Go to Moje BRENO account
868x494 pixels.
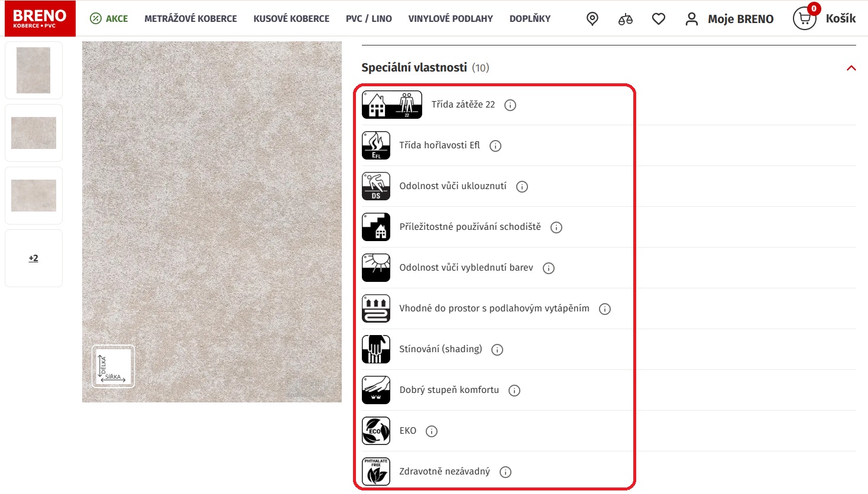(x=729, y=19)
